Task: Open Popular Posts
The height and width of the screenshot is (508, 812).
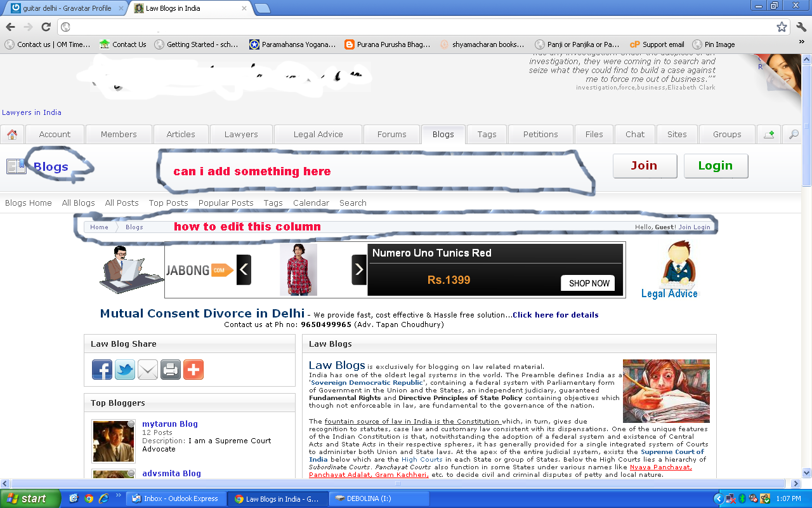Action: coord(226,203)
